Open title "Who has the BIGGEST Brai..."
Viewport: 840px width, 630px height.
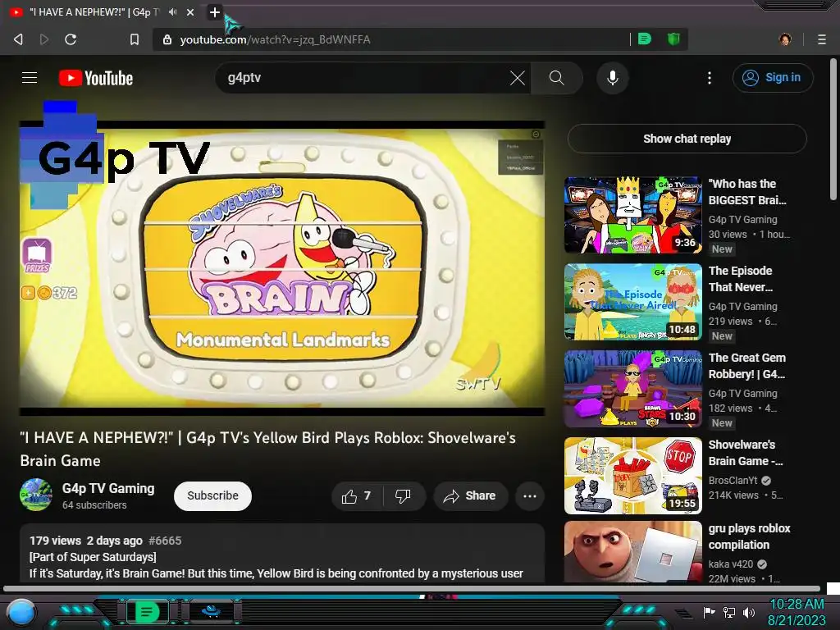(747, 192)
